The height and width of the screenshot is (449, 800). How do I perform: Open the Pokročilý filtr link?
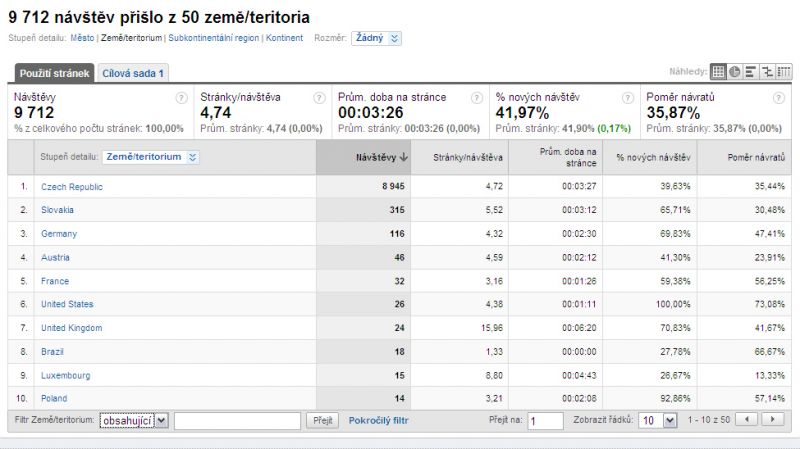tap(378, 421)
